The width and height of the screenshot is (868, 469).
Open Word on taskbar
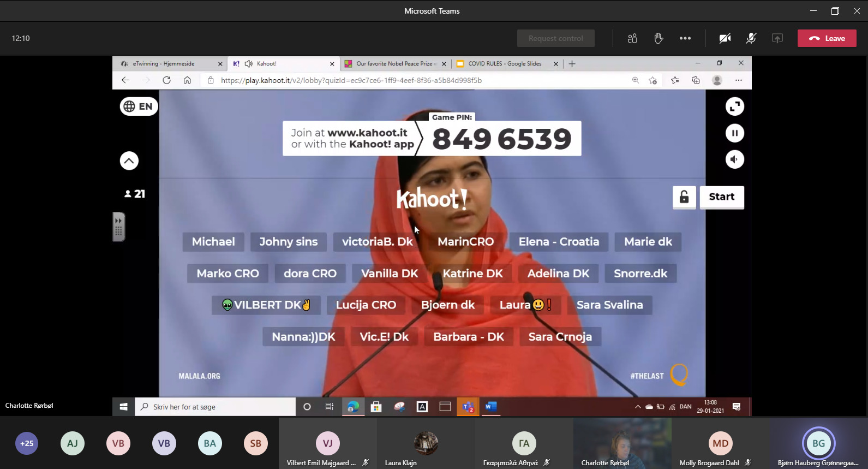491,407
